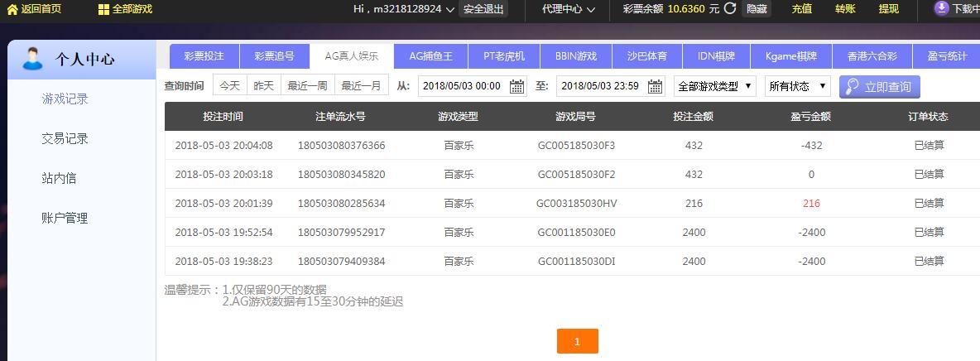
Task: Click the 安全退出 logout button
Action: click(x=483, y=9)
